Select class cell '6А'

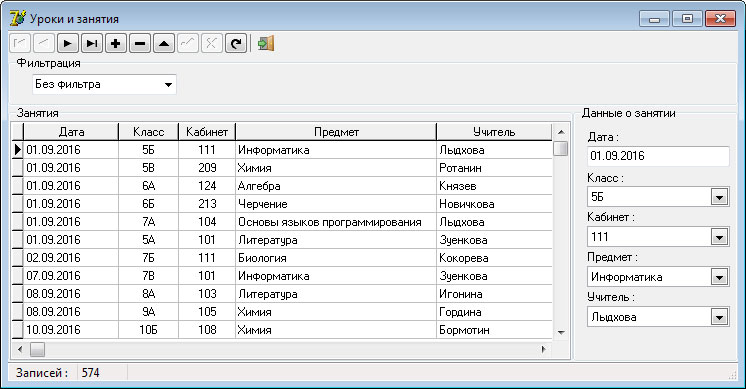coord(148,186)
